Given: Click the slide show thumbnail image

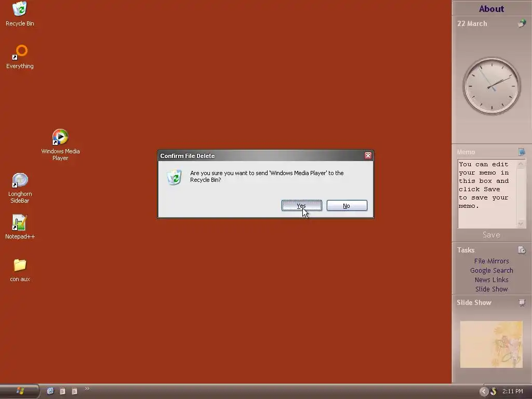Looking at the screenshot, I should point(491,344).
